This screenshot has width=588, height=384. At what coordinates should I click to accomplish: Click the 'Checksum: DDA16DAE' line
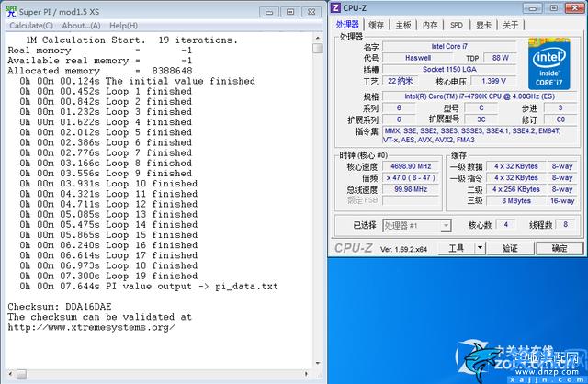point(60,307)
